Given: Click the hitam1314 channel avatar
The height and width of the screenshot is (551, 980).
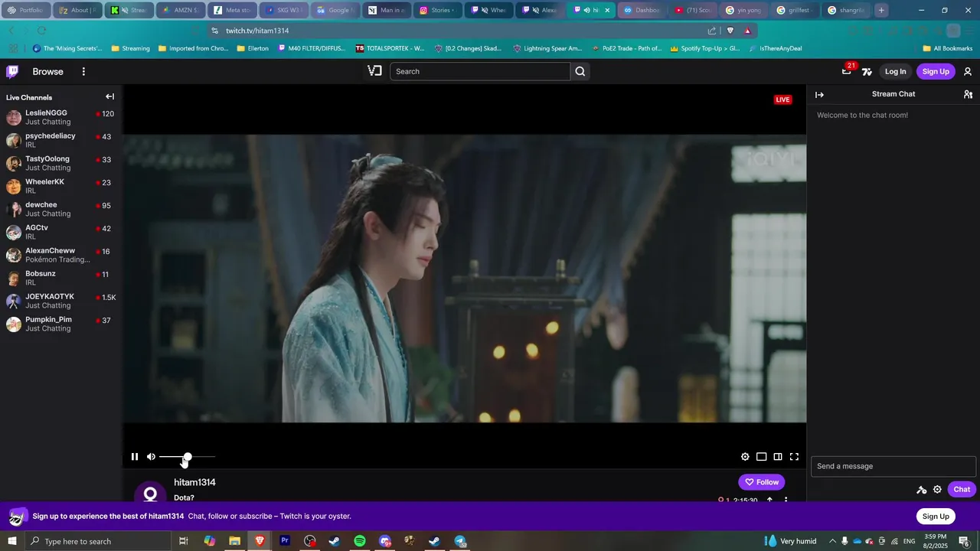Looking at the screenshot, I should (x=150, y=492).
